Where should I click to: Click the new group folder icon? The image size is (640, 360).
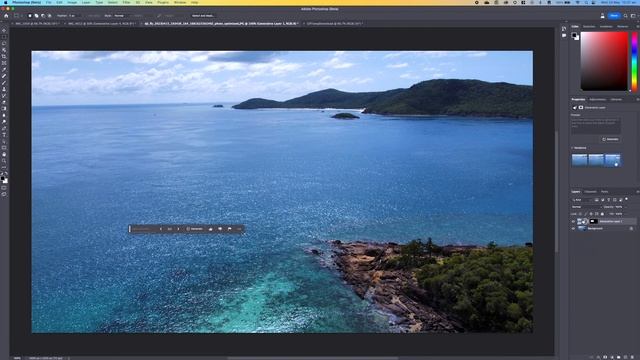click(x=618, y=357)
